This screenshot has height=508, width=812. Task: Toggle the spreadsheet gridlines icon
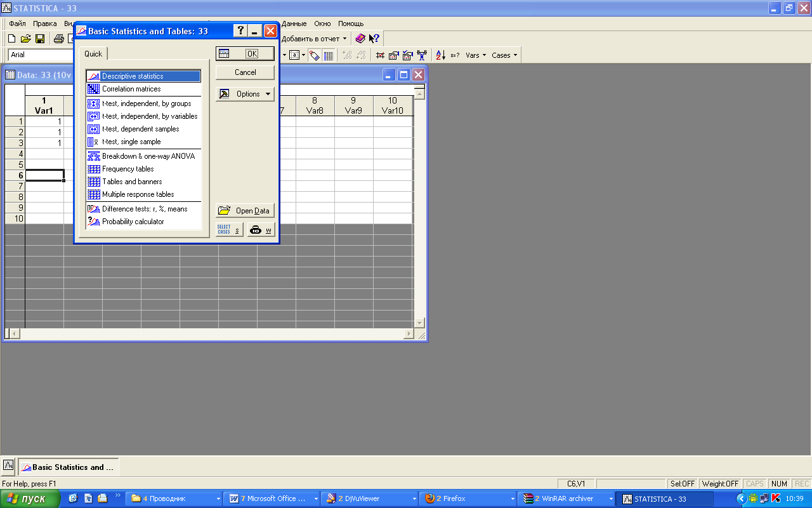click(x=329, y=55)
